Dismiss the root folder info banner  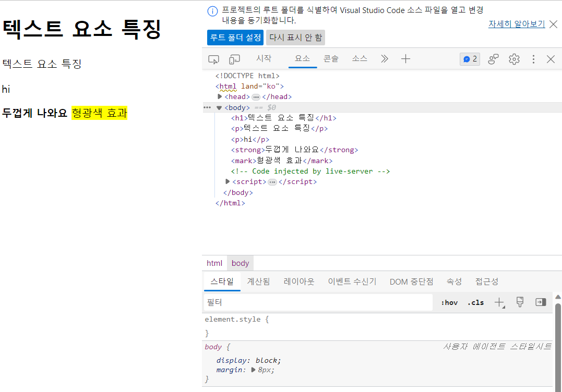tap(554, 24)
